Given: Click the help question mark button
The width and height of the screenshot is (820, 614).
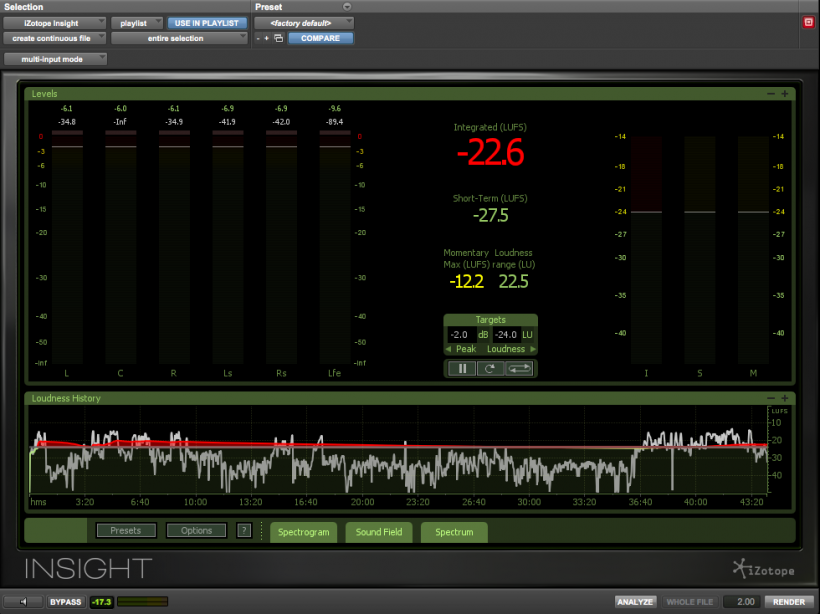Looking at the screenshot, I should coord(244,531).
